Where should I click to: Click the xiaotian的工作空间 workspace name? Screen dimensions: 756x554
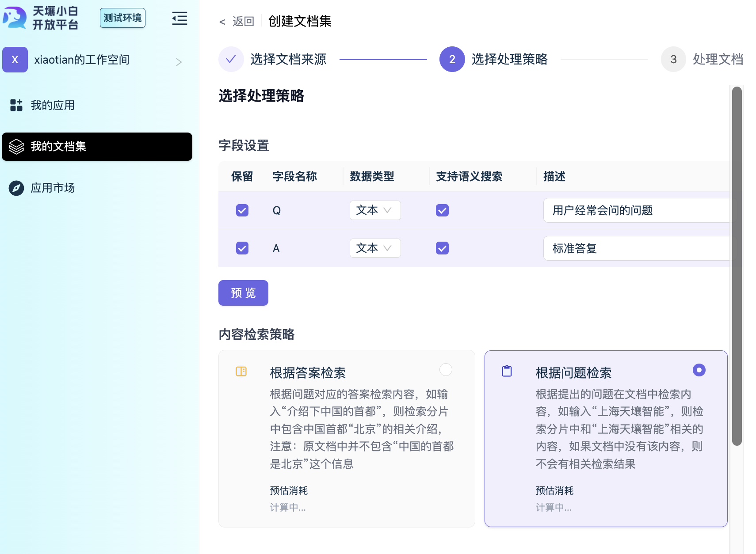[x=82, y=60]
